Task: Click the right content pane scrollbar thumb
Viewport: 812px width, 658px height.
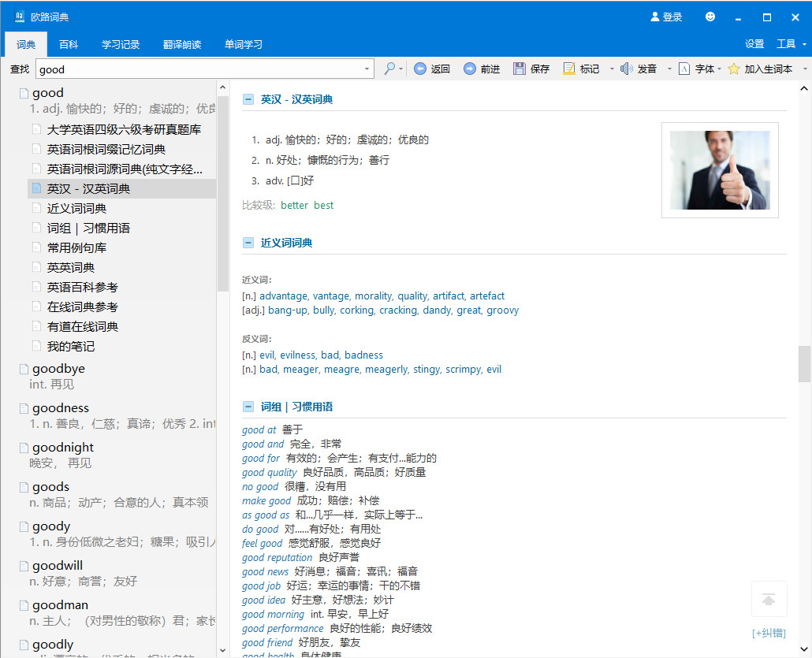Action: click(x=804, y=363)
